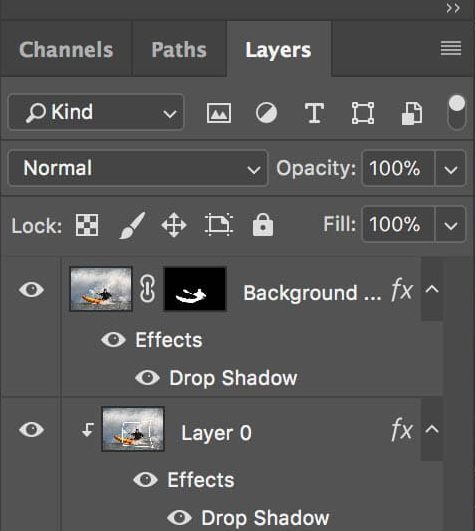Switch to the Paths tab

179,50
